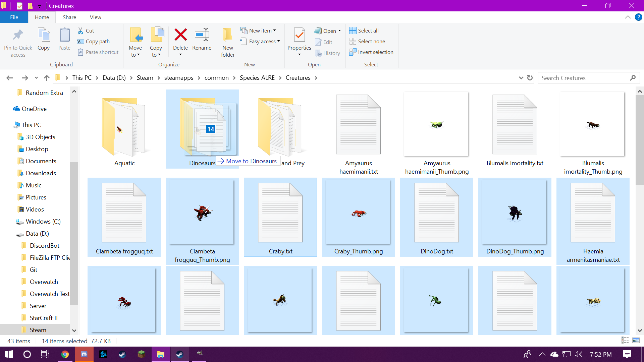
Task: Click steamapps in the breadcrumb path
Action: click(x=178, y=78)
